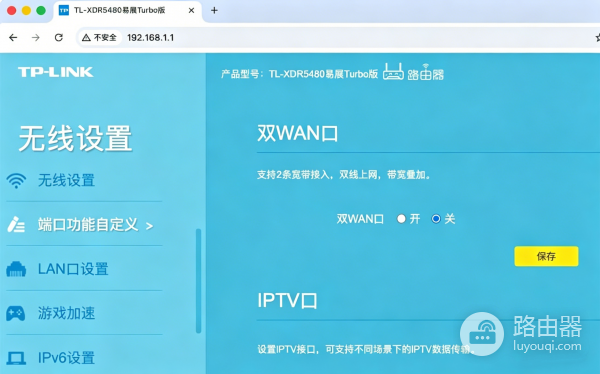Viewport: 600px width, 374px height.
Task: Close the TL-XDR5480 browser tab
Action: [x=191, y=10]
